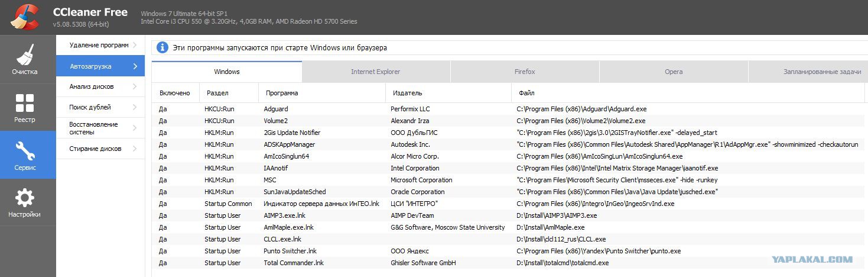Viewport: 868px width, 277px height.
Task: Switch to the Opera tab
Action: pyautogui.click(x=674, y=72)
